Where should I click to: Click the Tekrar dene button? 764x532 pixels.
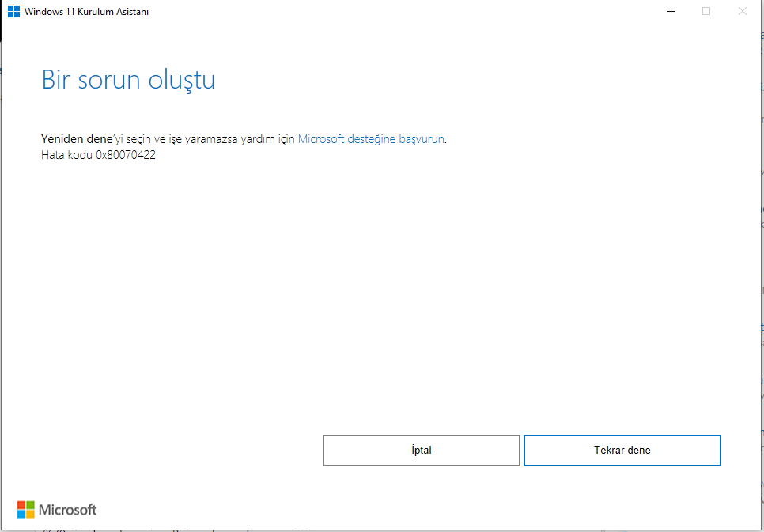[x=622, y=451]
